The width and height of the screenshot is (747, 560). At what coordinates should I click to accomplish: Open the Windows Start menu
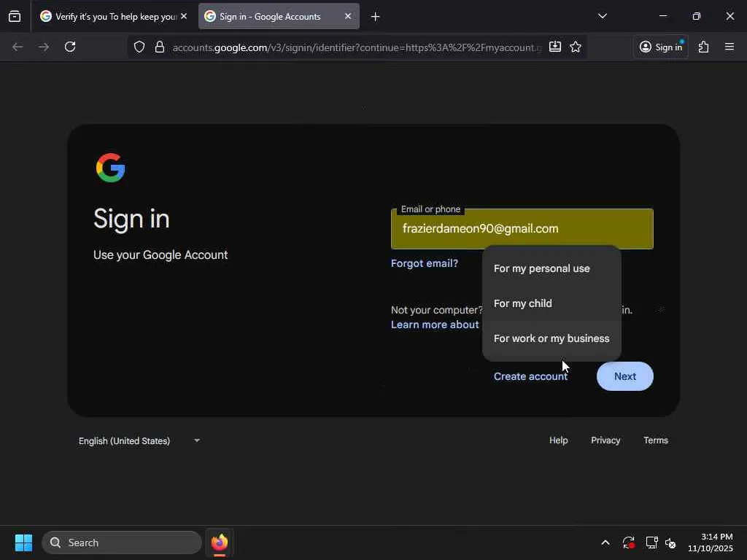[x=23, y=542]
